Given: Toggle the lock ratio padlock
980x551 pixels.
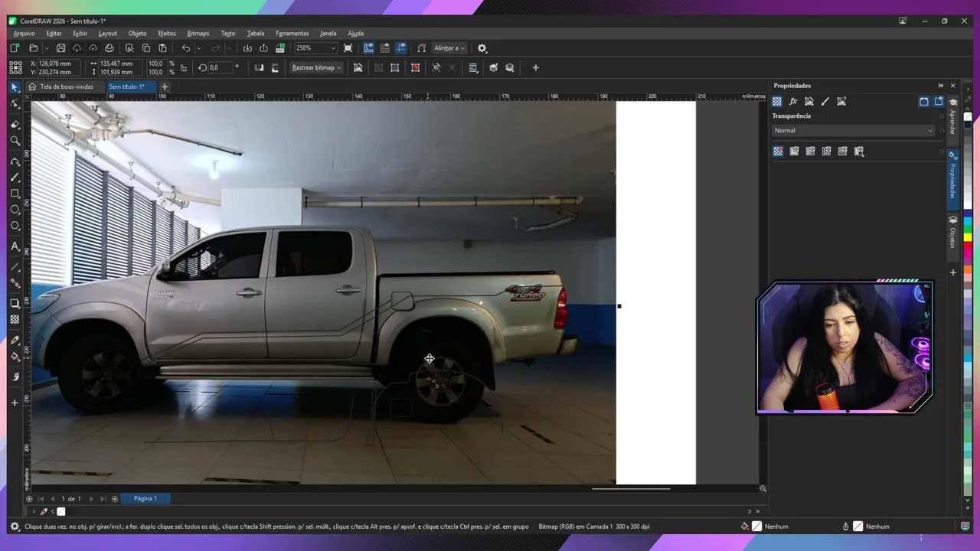Looking at the screenshot, I should click(x=183, y=67).
